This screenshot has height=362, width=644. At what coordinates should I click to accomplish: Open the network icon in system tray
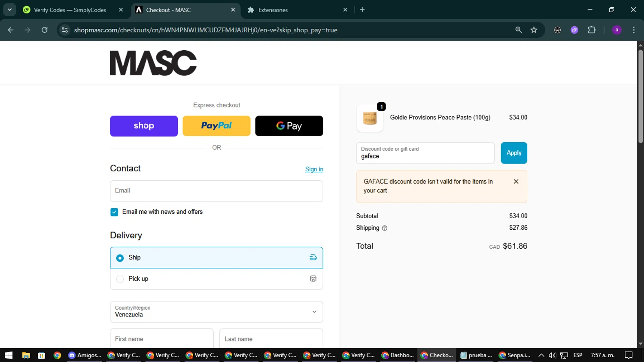(x=564, y=355)
